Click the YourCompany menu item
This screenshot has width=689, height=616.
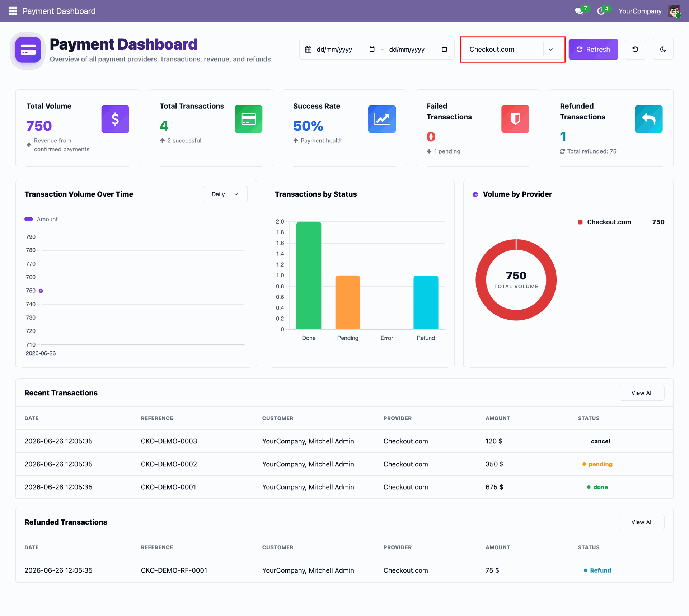(640, 11)
